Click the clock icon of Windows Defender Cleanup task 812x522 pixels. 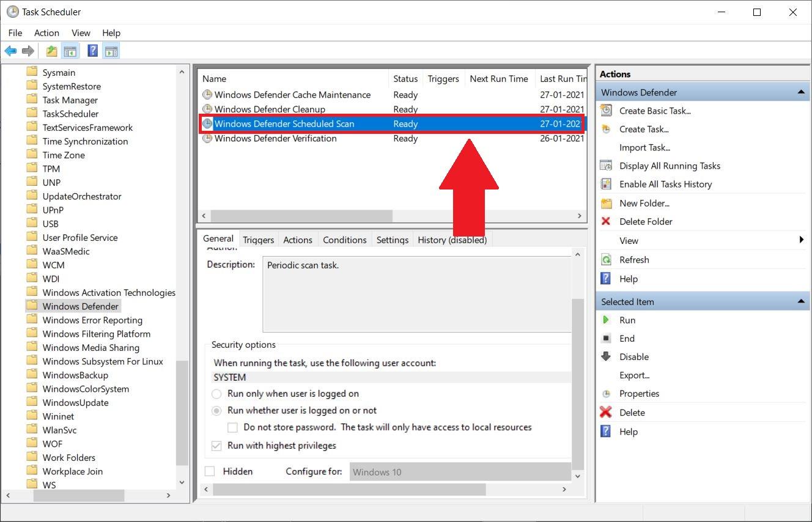(207, 109)
